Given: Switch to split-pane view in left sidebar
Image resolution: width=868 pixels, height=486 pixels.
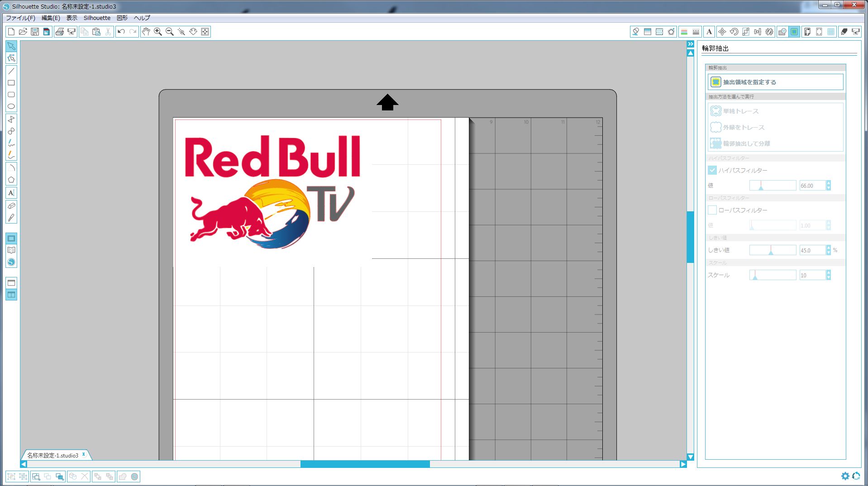Looking at the screenshot, I should pos(11,295).
